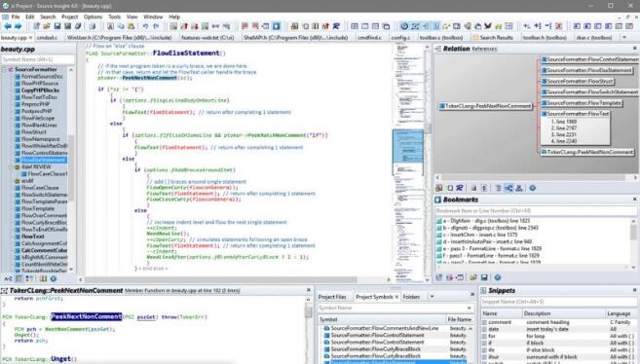This screenshot has width=640, height=364.
Task: Close the beauty.cpp tab
Action: (x=30, y=38)
